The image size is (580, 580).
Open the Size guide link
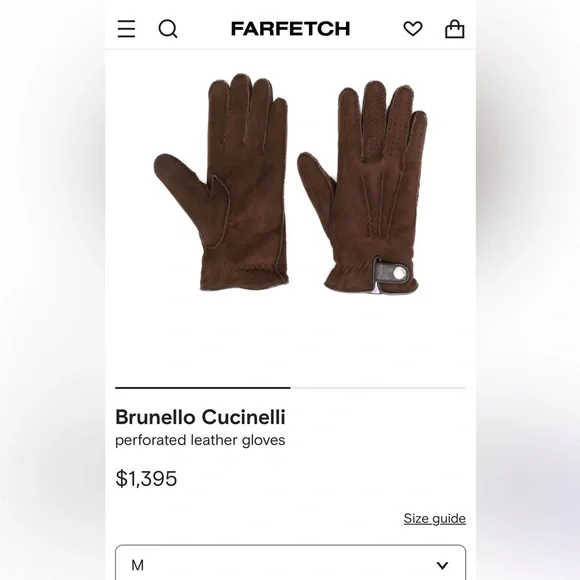(x=435, y=518)
